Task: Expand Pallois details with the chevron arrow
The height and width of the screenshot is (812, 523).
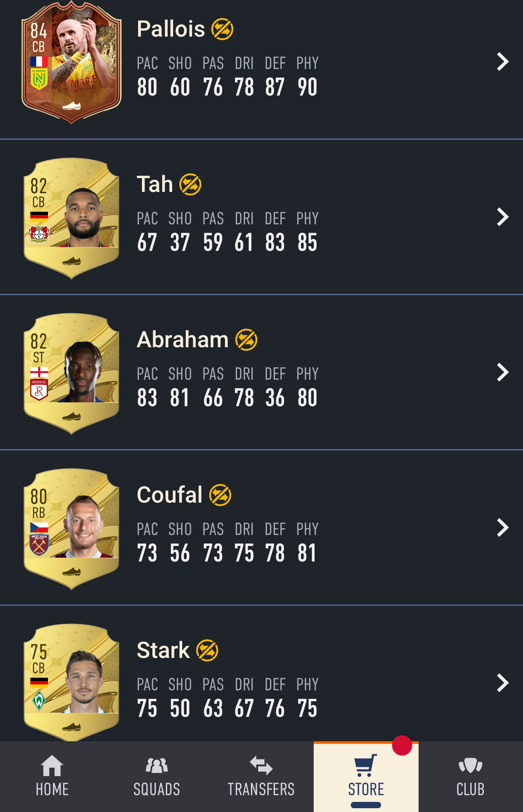Action: (503, 62)
